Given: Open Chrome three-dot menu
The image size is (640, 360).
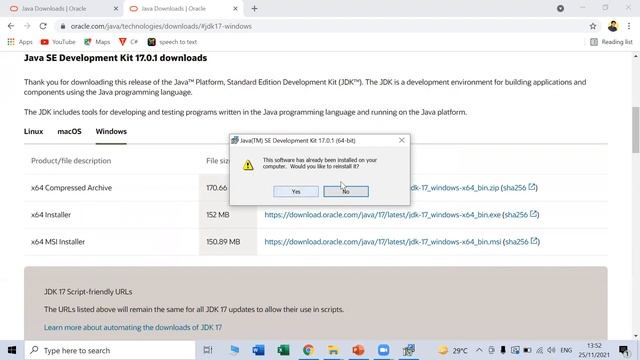Looking at the screenshot, I should click(629, 26).
